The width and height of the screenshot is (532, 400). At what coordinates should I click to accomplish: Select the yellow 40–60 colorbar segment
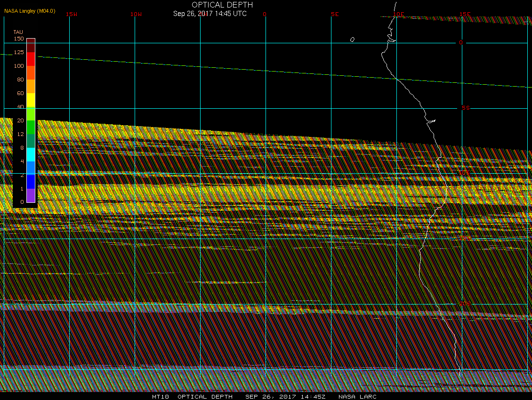(31, 100)
